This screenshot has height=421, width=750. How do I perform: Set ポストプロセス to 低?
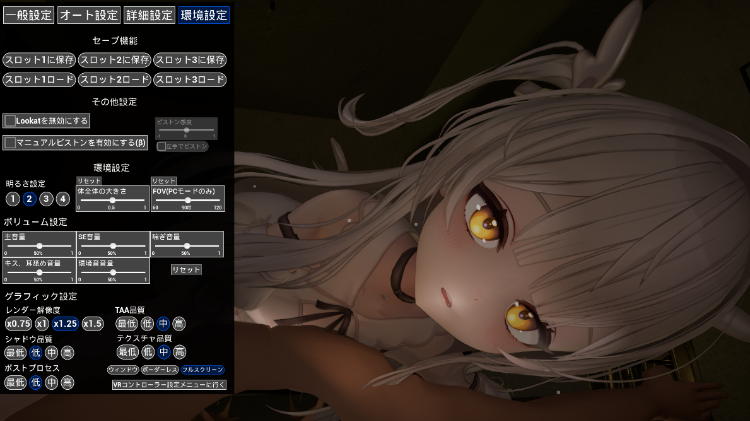[x=35, y=383]
